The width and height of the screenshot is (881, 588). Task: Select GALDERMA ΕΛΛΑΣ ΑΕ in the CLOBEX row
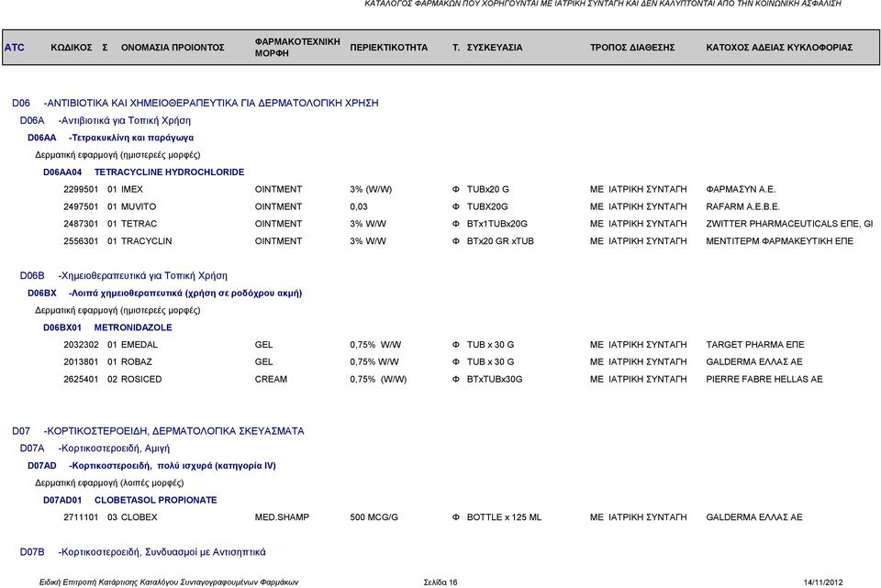(x=754, y=517)
